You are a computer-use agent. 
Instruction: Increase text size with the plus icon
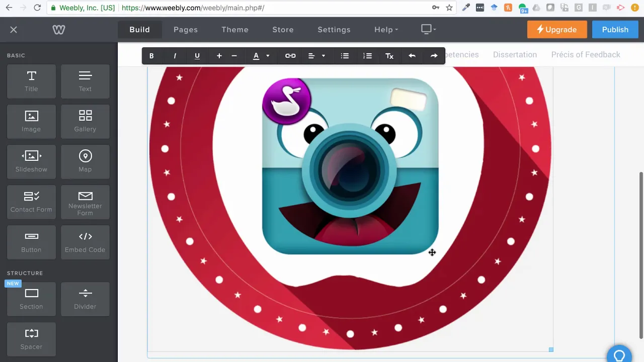pyautogui.click(x=219, y=56)
